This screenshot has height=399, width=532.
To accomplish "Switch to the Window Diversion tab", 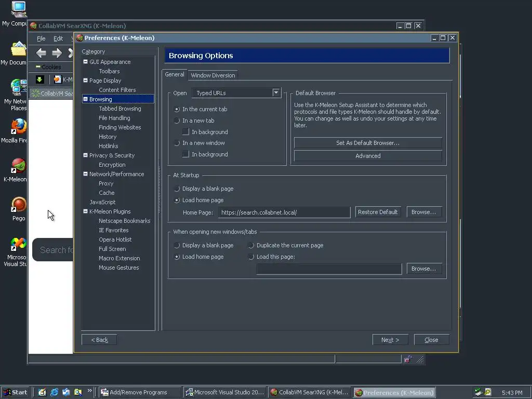I will (212, 75).
